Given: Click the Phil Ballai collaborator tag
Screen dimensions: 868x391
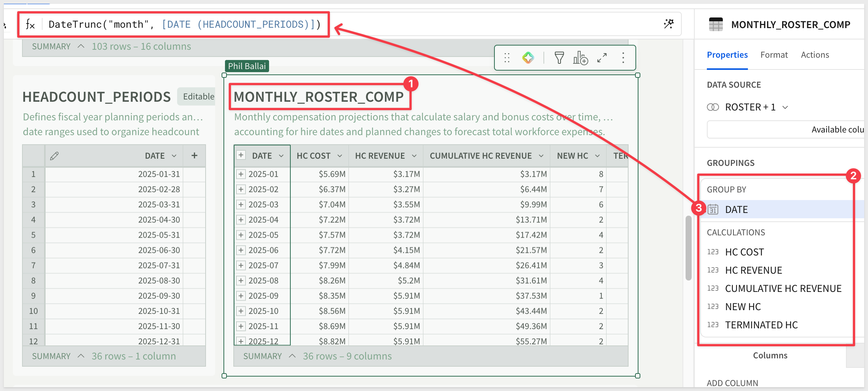Looking at the screenshot, I should pos(247,66).
